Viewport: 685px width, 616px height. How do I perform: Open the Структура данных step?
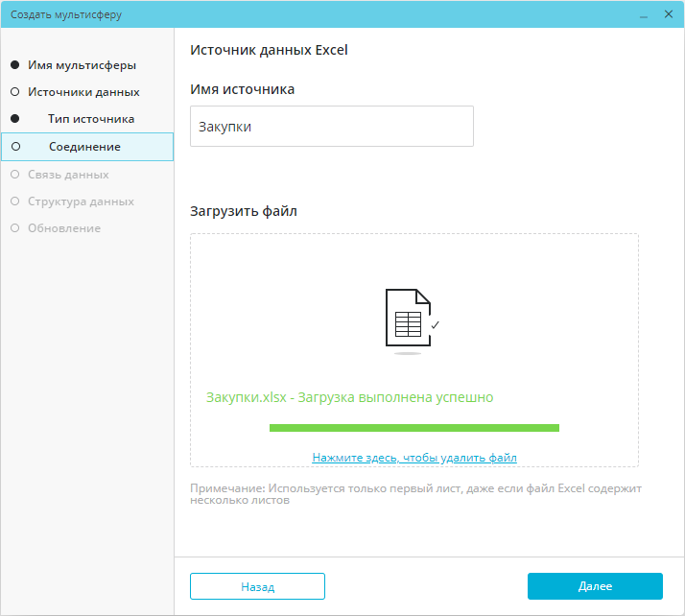point(81,201)
